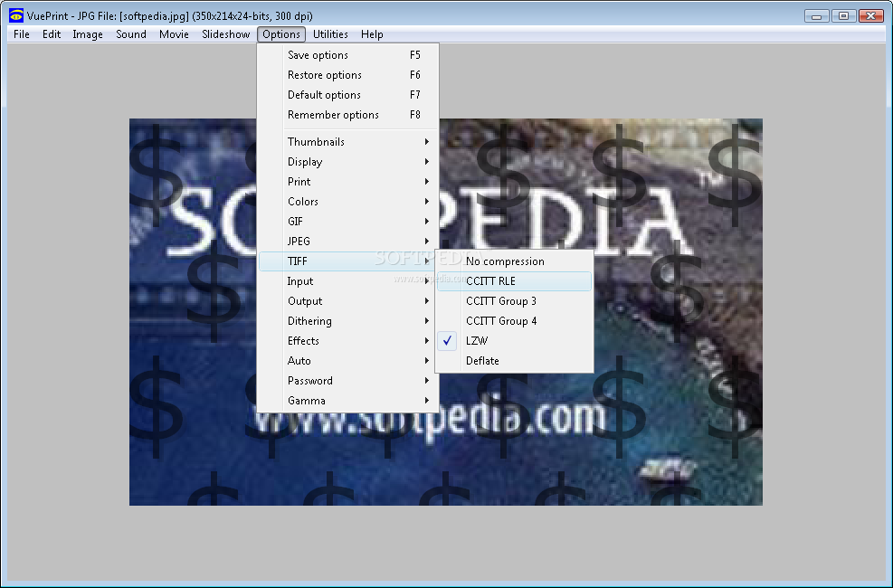Image resolution: width=893 pixels, height=588 pixels.
Task: Select CCITT Group 4 compression
Action: coord(514,321)
